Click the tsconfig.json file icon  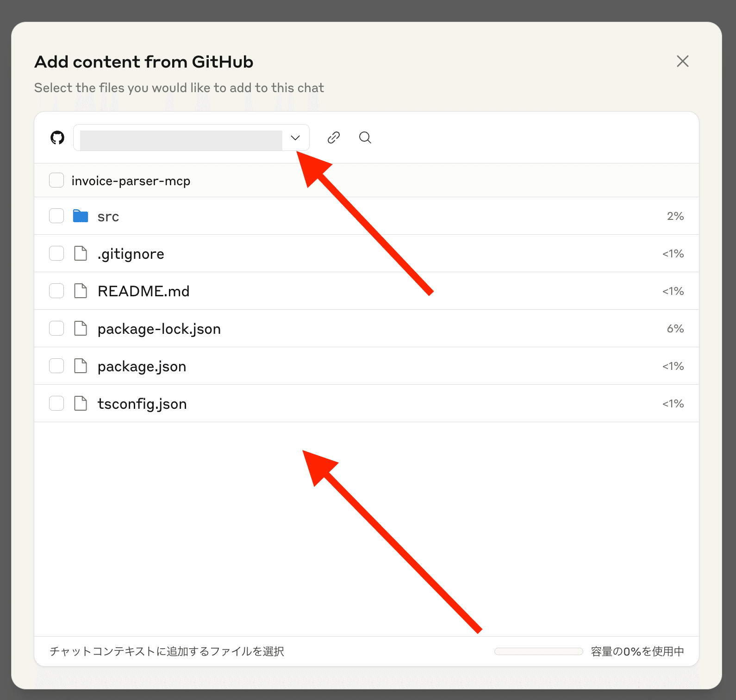coord(81,404)
